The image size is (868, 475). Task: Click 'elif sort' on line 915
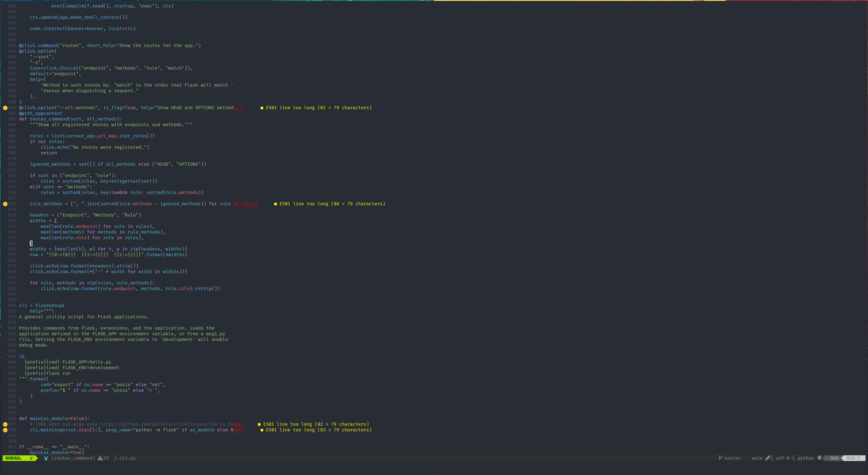[x=42, y=187]
